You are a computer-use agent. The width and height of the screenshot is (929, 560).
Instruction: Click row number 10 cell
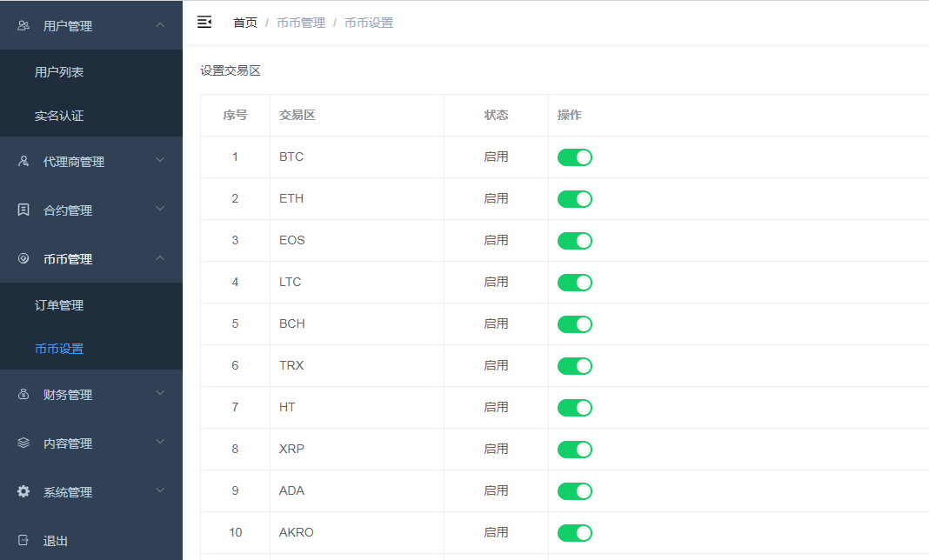coord(235,532)
